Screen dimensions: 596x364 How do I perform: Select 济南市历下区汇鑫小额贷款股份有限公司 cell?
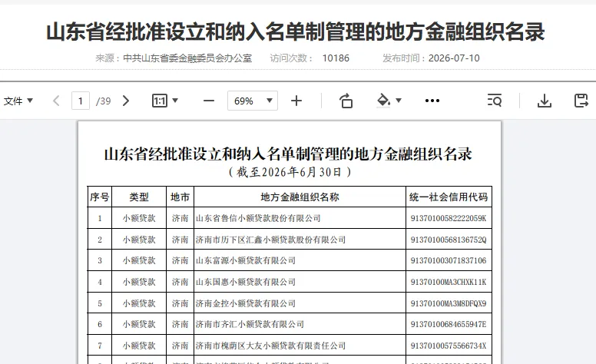pyautogui.click(x=300, y=240)
